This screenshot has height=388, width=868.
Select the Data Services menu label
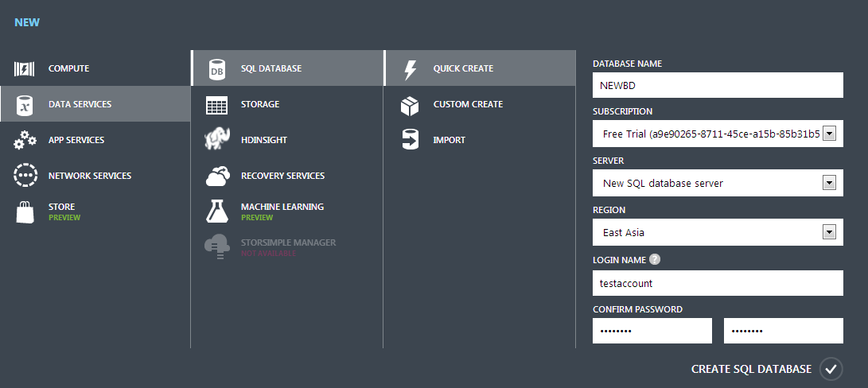click(80, 104)
